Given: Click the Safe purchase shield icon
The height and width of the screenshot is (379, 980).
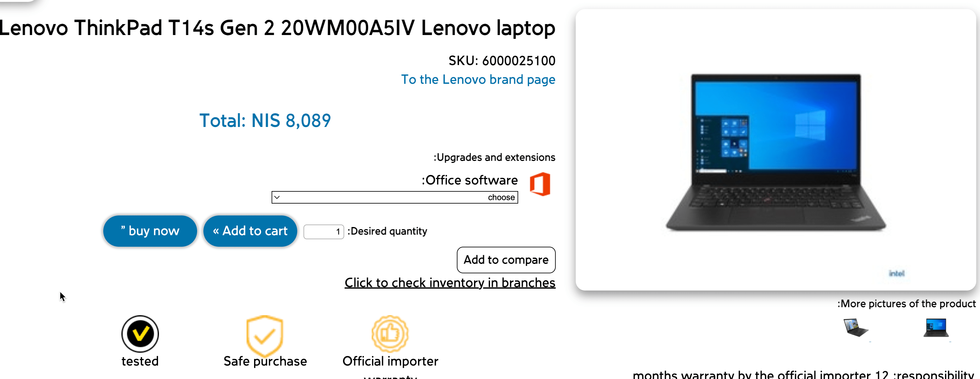Looking at the screenshot, I should (x=264, y=335).
